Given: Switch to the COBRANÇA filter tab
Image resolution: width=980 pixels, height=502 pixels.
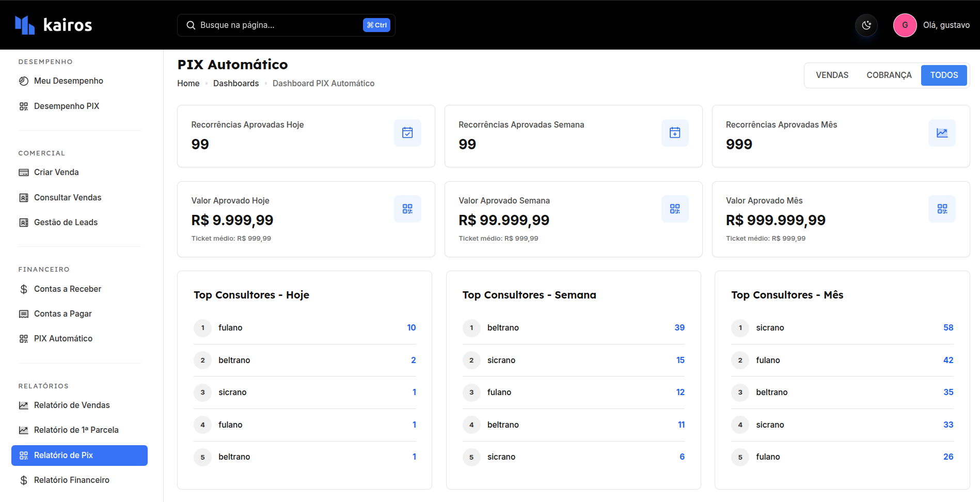Looking at the screenshot, I should [x=889, y=75].
